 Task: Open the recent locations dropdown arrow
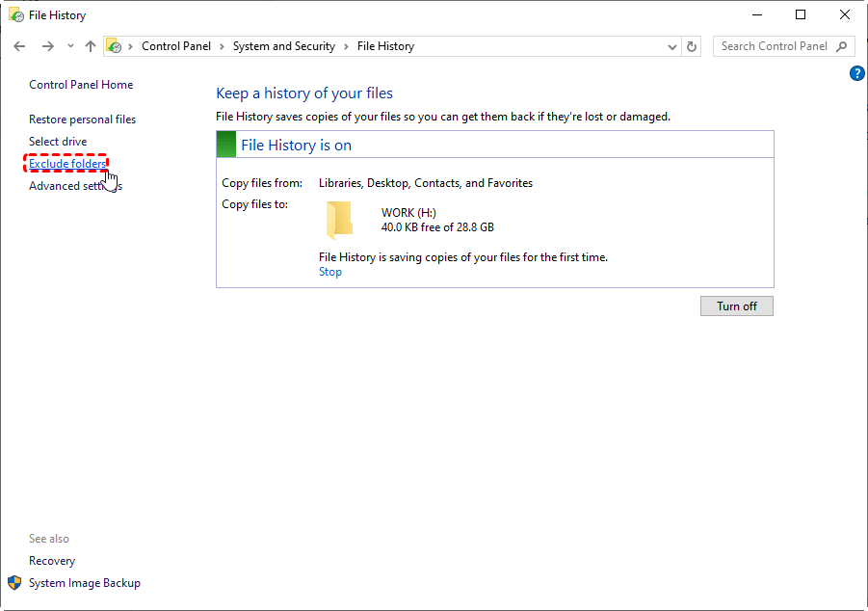click(x=70, y=46)
